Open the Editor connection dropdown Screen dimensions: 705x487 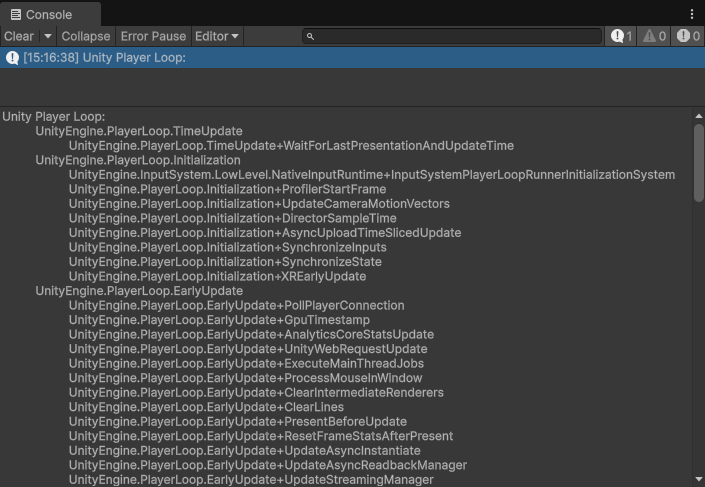click(x=217, y=36)
